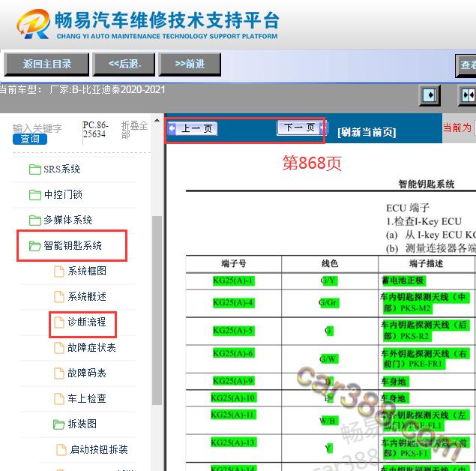Click the 端子号 column header
The image size is (476, 471).
tap(233, 263)
